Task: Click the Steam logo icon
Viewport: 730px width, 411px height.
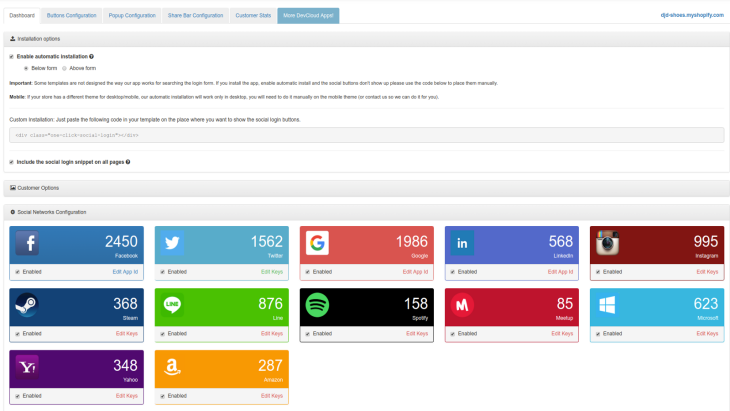Action: click(x=26, y=305)
